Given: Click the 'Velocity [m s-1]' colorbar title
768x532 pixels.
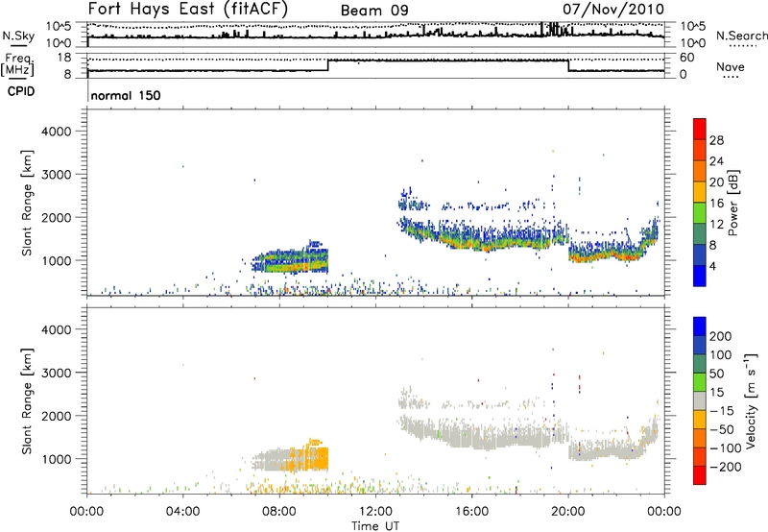Looking at the screenshot, I should pyautogui.click(x=750, y=400).
